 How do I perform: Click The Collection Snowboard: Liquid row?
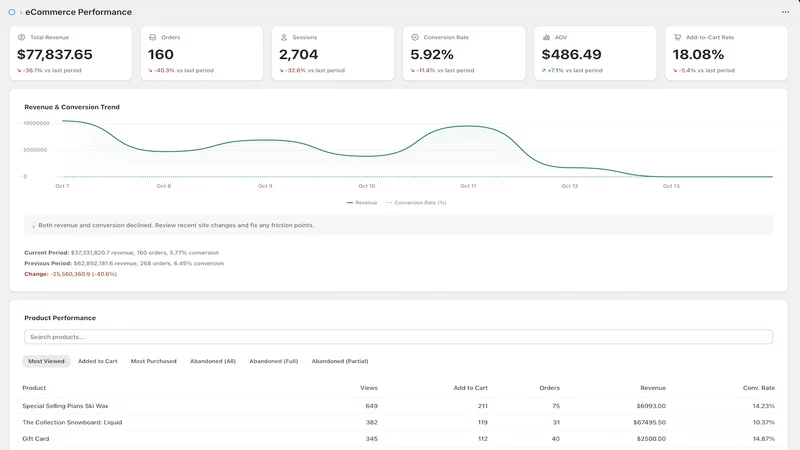398,422
